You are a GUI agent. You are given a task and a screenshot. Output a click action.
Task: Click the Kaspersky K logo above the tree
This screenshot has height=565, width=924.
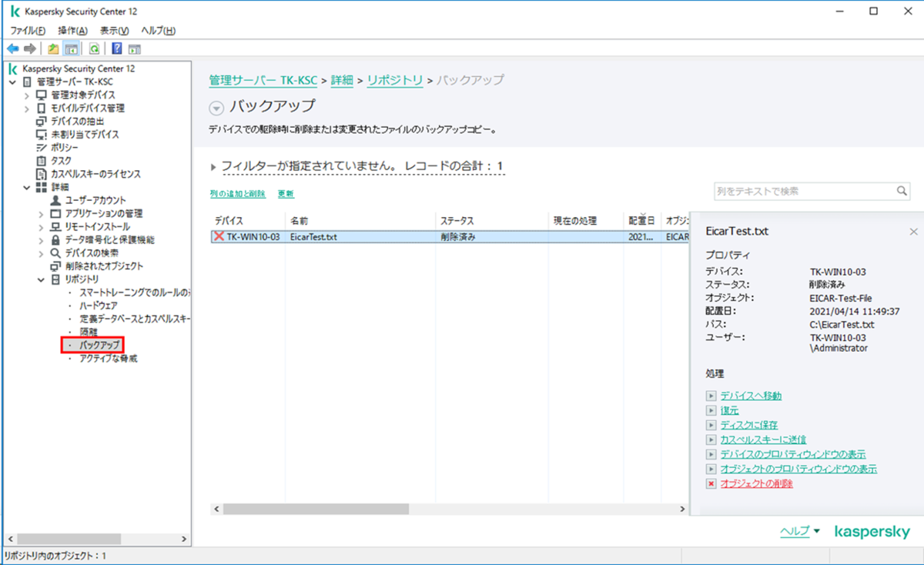tap(12, 68)
